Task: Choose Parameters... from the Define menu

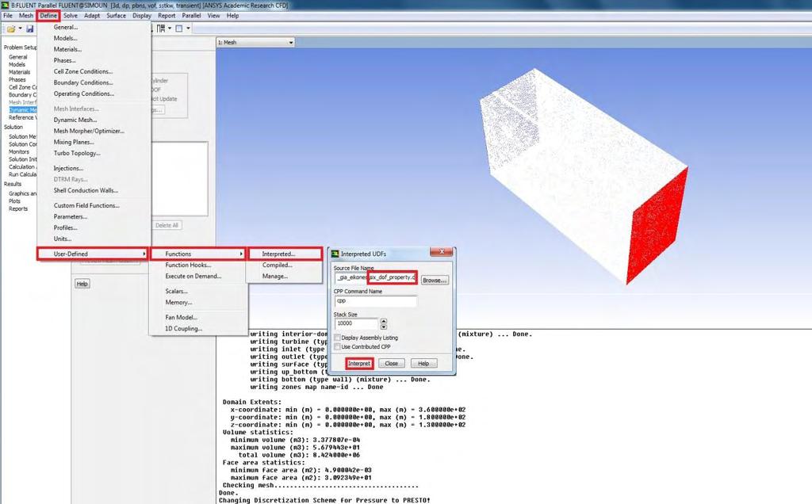Action: click(x=71, y=217)
